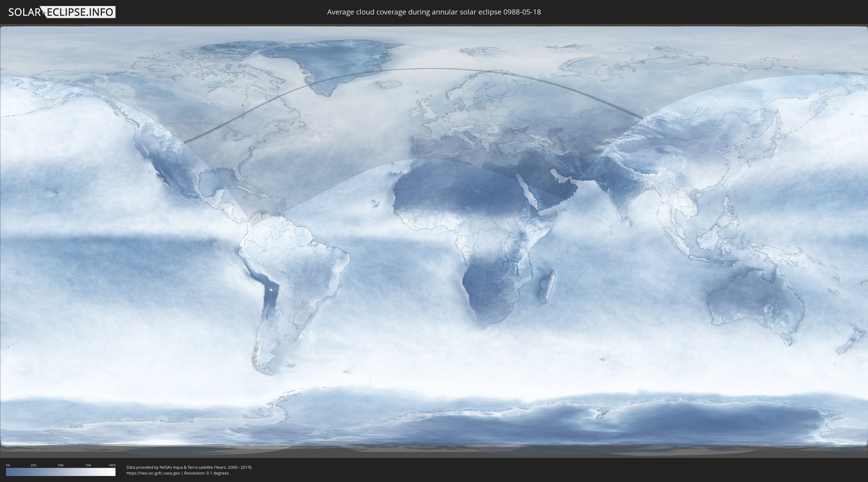Screen dimensions: 868x482
Task: Click the '0%' legend label
Action: (8, 465)
